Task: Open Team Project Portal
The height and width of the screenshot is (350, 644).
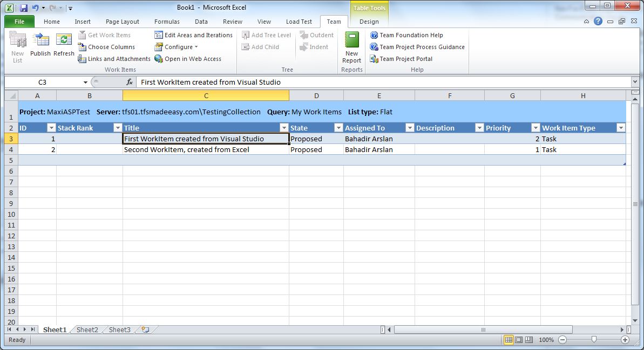Action: tap(401, 59)
